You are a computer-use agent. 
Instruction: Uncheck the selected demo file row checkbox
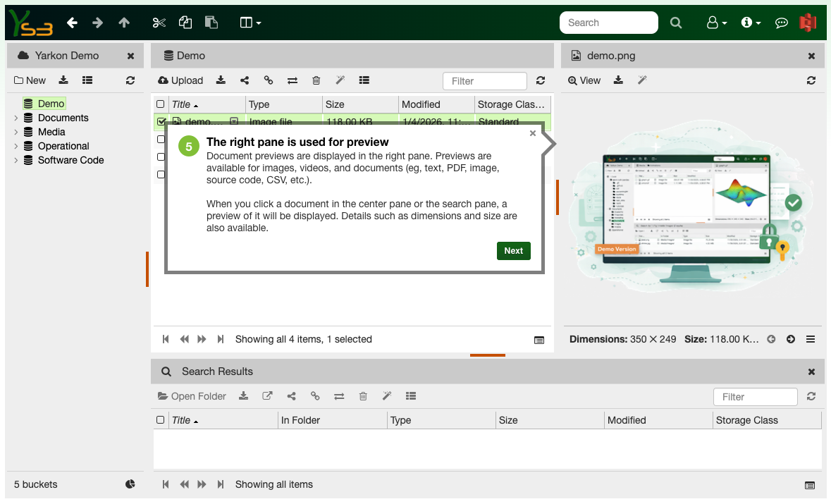pos(161,122)
